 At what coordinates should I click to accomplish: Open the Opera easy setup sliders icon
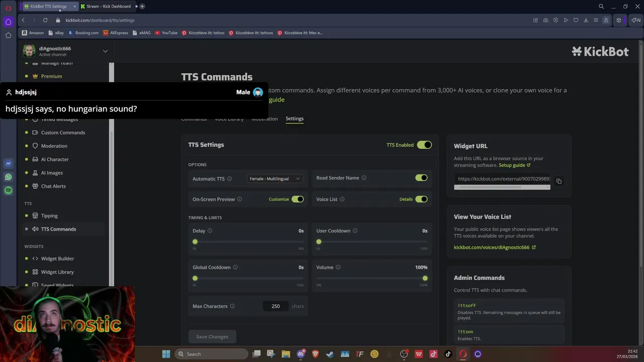click(596, 20)
